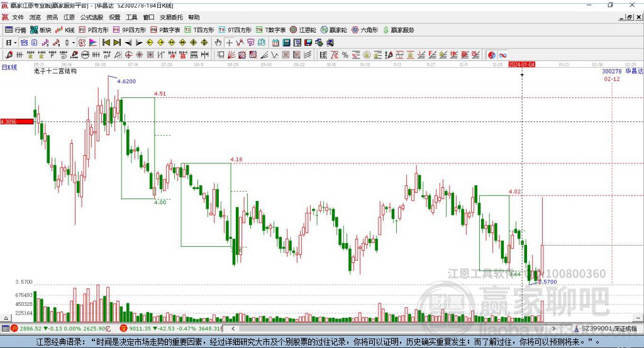Open the 浏览 menu
644x348 pixels.
pos(35,17)
